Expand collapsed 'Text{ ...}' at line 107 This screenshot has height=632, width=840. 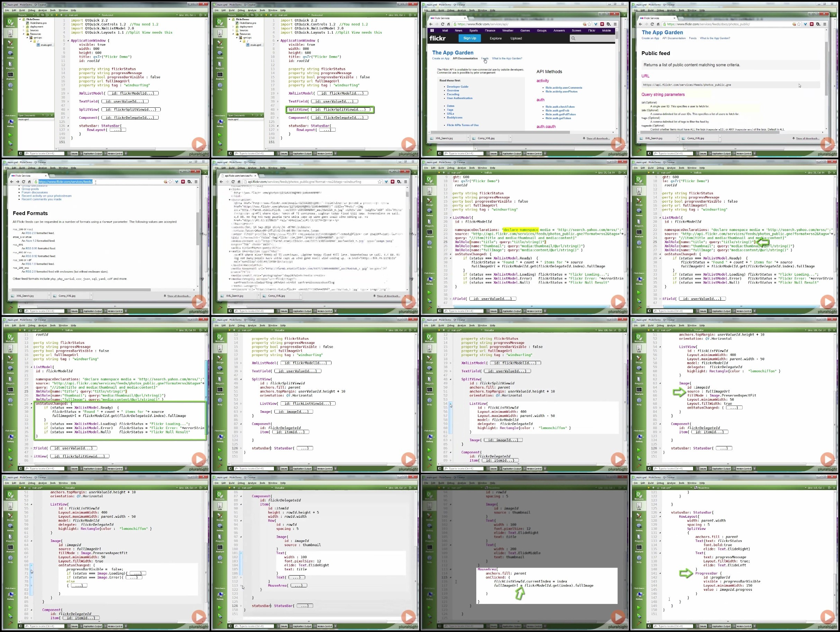click(x=297, y=577)
